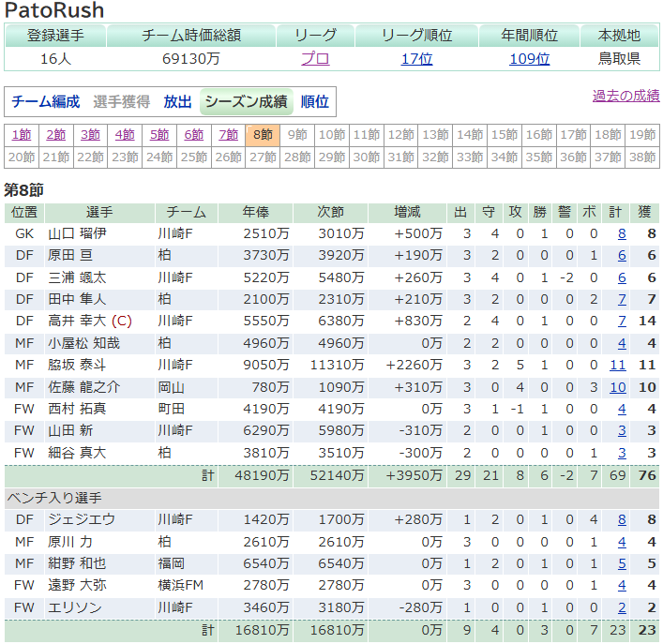Image resolution: width=663 pixels, height=644 pixels.
Task: Open 田中 隼人's points total link
Action: pyautogui.click(x=622, y=299)
